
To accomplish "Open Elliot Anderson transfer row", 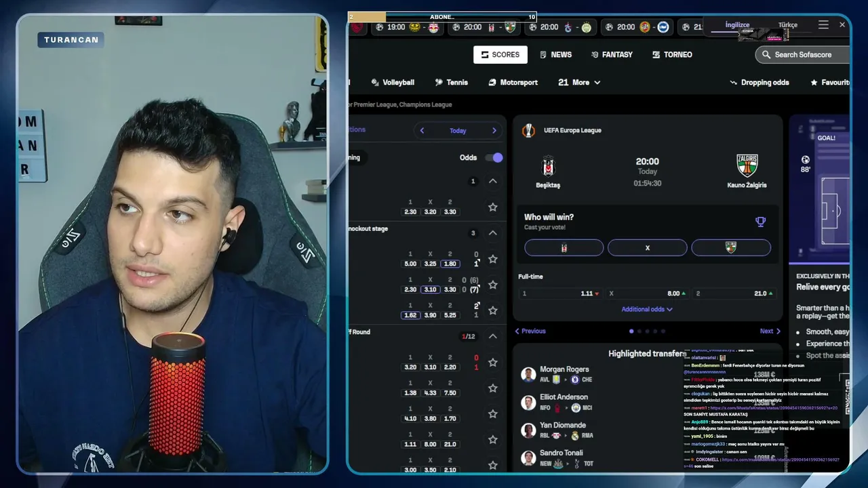I will point(648,402).
